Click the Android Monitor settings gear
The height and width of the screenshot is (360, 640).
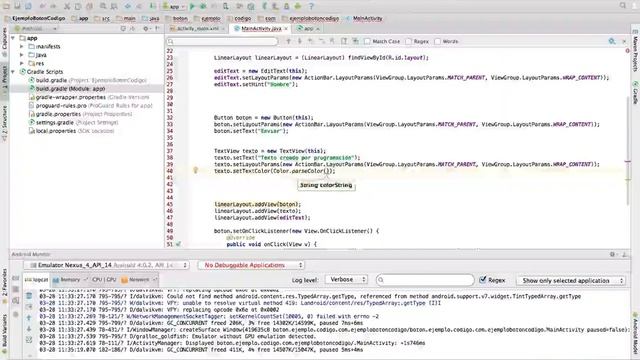point(612,254)
